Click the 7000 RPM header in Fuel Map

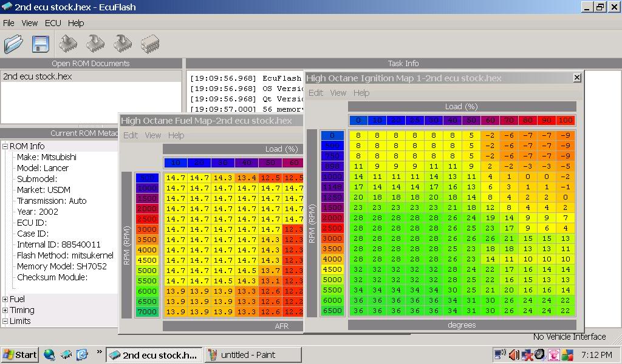(x=147, y=312)
